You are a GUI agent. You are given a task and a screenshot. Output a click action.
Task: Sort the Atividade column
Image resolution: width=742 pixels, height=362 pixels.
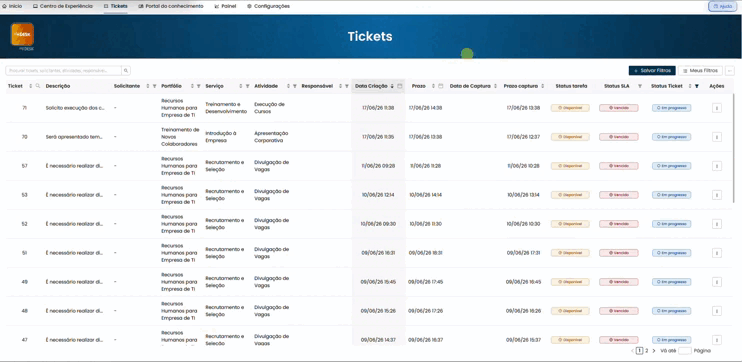coord(288,86)
